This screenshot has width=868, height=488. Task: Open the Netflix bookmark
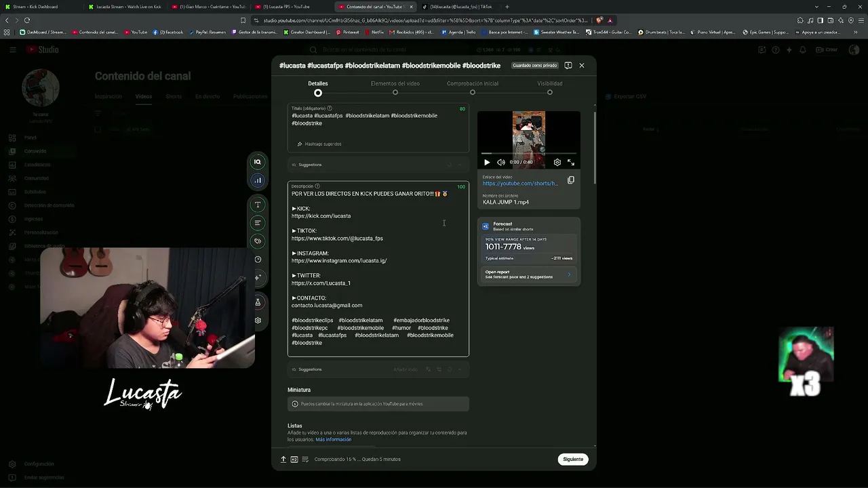[x=374, y=33]
